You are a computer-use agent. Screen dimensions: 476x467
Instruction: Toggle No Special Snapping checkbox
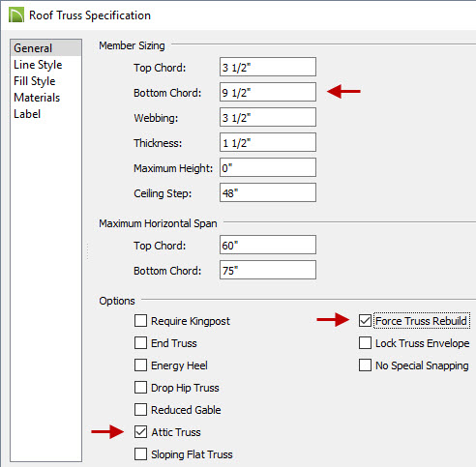coord(365,365)
